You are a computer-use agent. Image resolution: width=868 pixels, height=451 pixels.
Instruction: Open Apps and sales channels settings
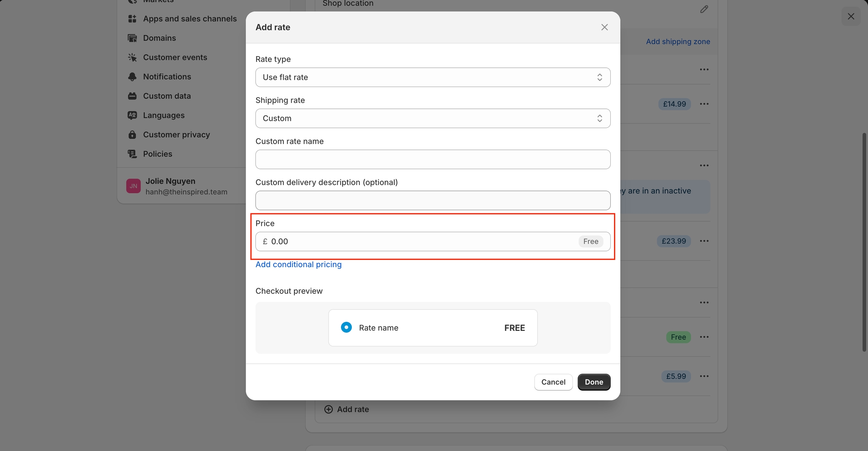coord(189,19)
